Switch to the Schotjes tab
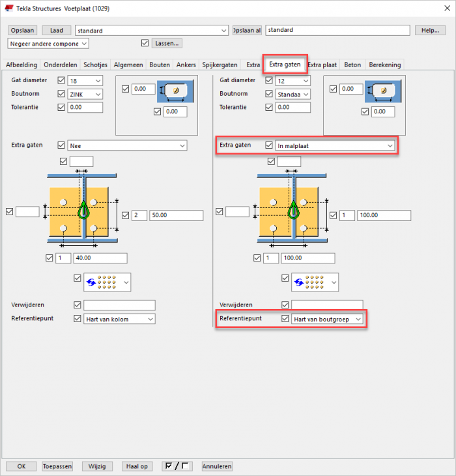The width and height of the screenshot is (456, 476). (95, 65)
